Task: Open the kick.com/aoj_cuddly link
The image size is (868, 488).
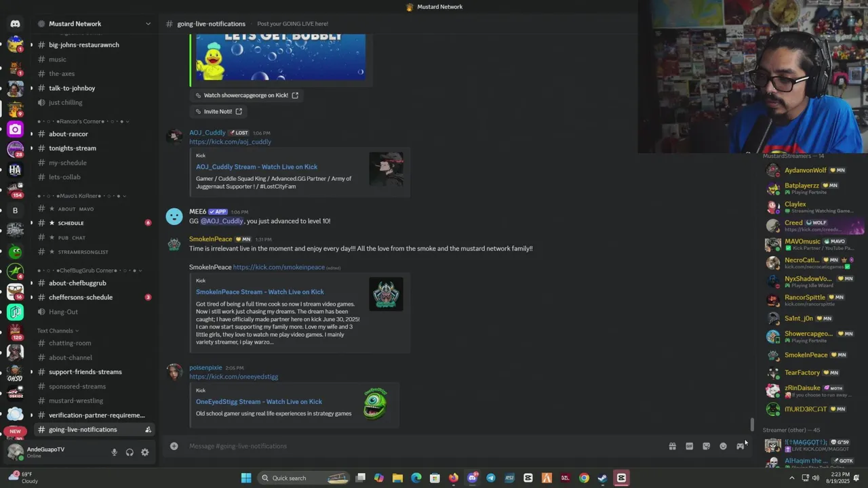Action: pos(230,142)
